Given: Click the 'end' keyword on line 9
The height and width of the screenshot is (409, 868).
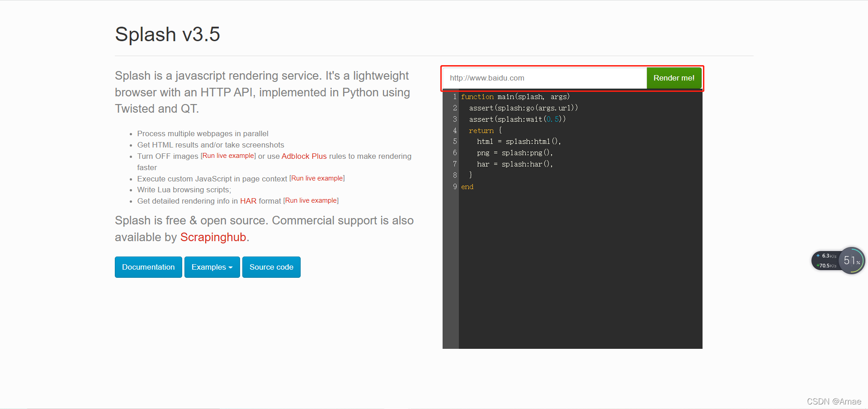Looking at the screenshot, I should point(467,187).
